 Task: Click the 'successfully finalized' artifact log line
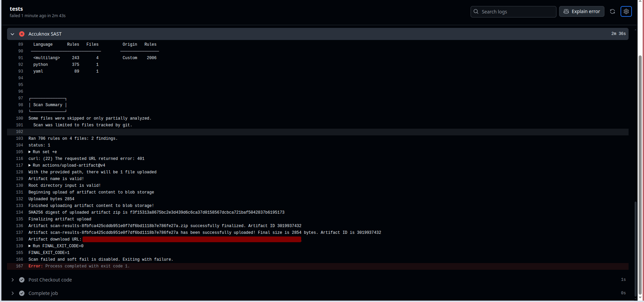tap(165, 226)
